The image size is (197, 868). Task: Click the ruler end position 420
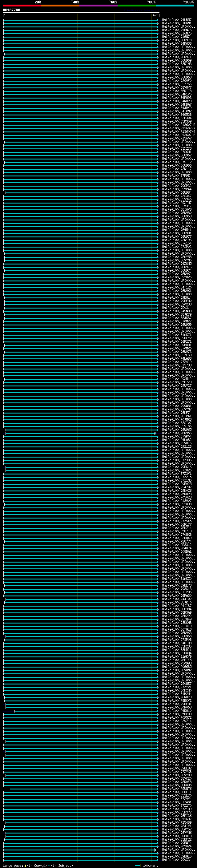155,15
